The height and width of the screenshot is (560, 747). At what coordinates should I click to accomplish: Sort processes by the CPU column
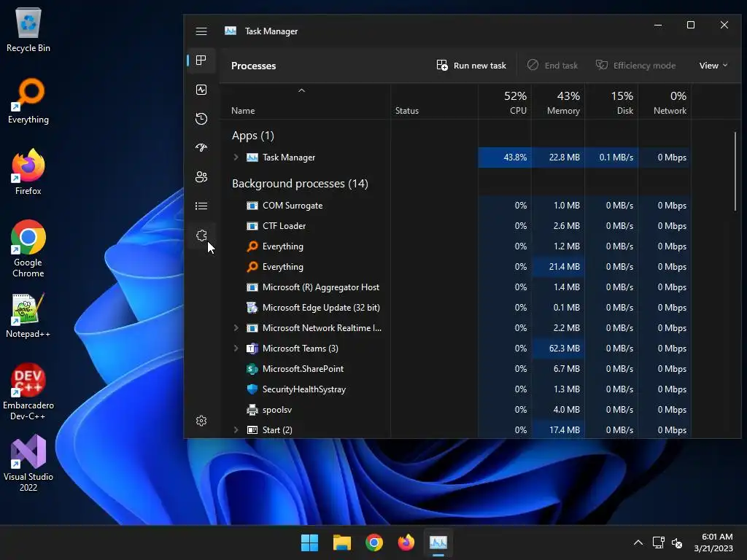(505, 102)
